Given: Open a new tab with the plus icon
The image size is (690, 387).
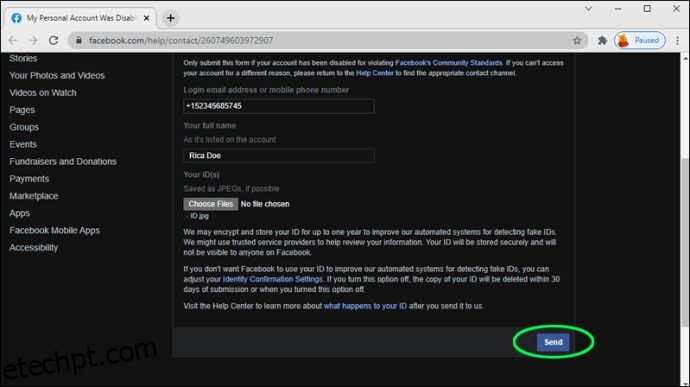Looking at the screenshot, I should point(170,18).
